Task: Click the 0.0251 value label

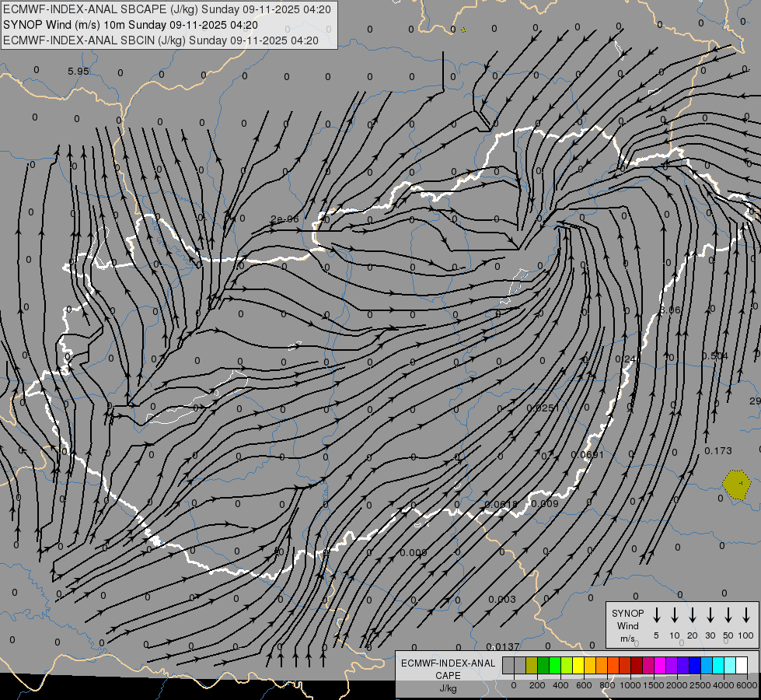Action: pyautogui.click(x=543, y=408)
